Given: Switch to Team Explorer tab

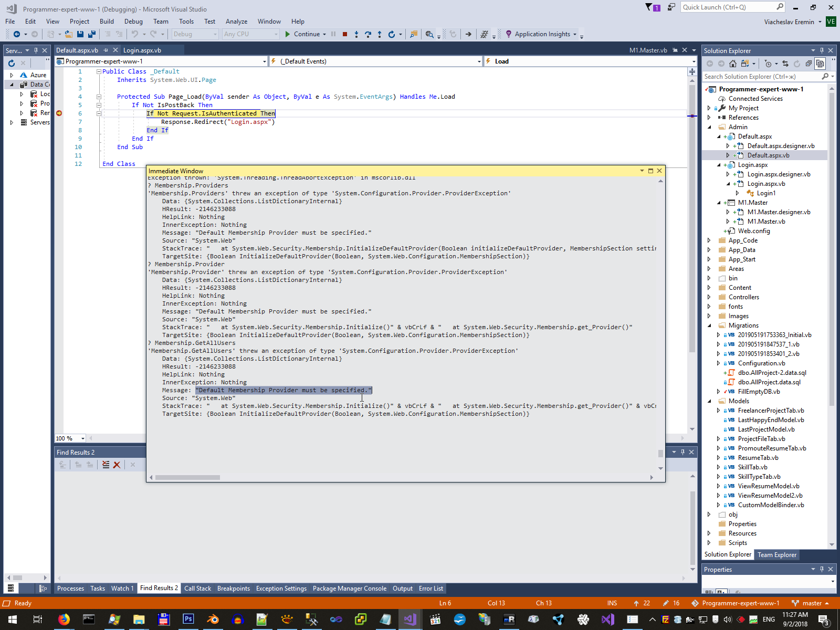Looking at the screenshot, I should [x=777, y=555].
